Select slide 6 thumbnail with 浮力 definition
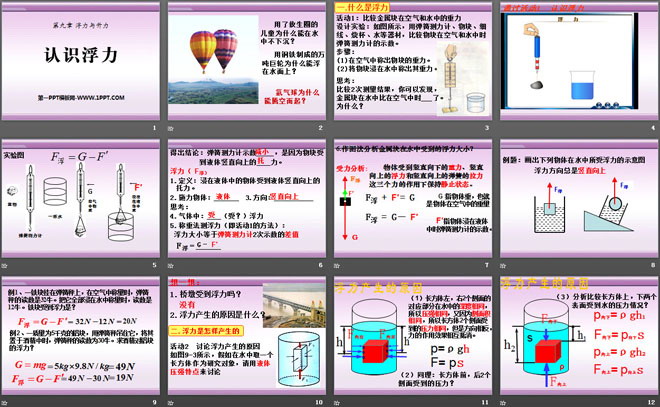Image resolution: width=660 pixels, height=407 pixels. [x=247, y=199]
